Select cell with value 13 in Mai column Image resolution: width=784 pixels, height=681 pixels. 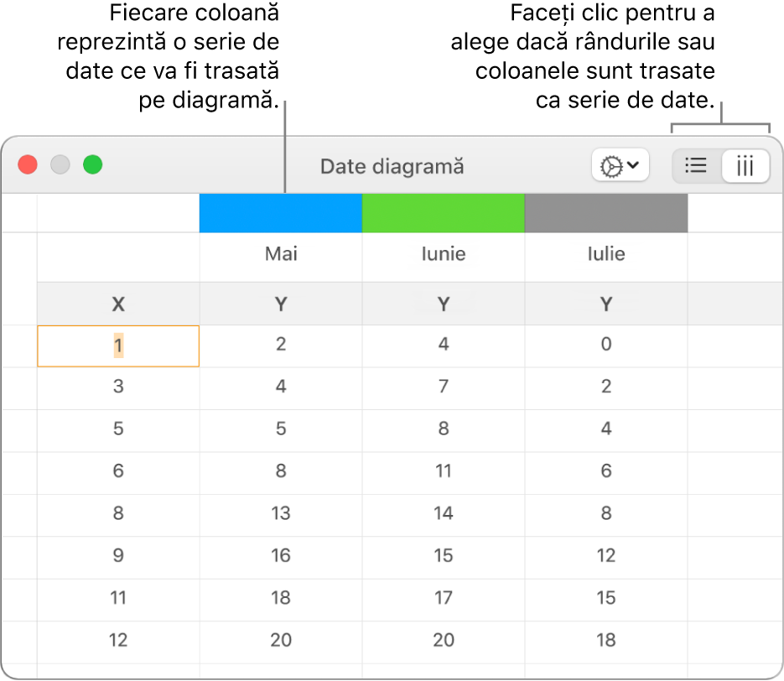point(281,513)
